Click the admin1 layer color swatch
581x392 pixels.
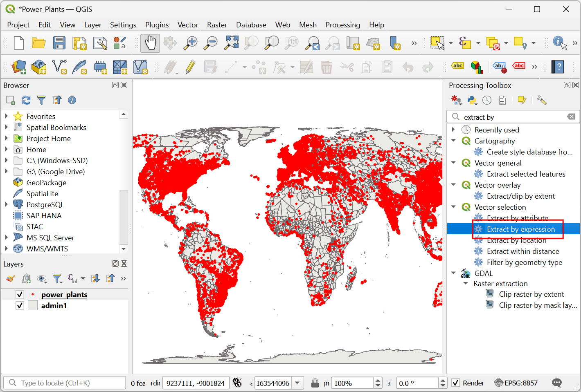pyautogui.click(x=33, y=305)
